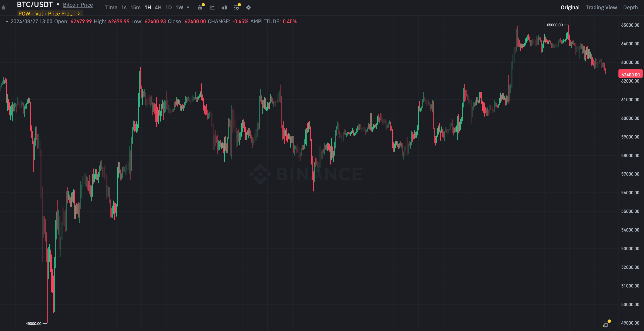644x331 pixels.
Task: Open the drawing tools line chart icon
Action: pos(213,8)
